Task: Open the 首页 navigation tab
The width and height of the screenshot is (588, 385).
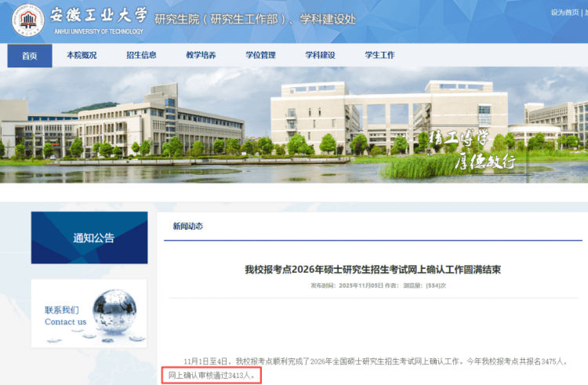Action: [x=30, y=56]
